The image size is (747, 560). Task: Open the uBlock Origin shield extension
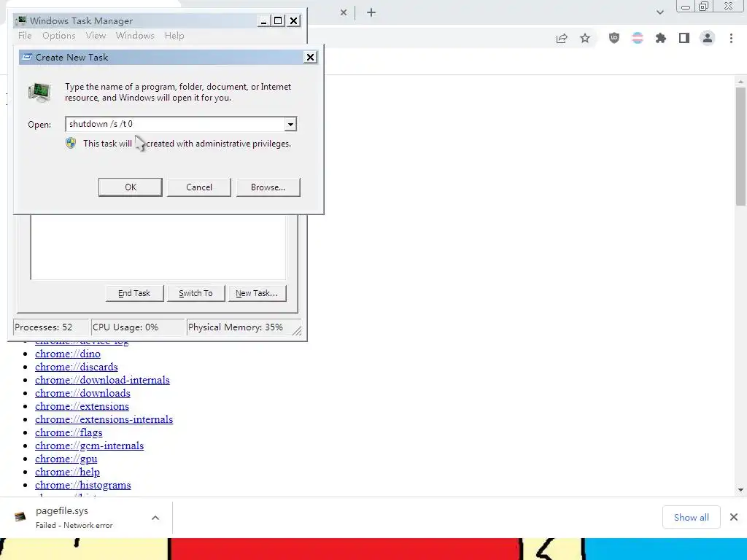(x=614, y=38)
